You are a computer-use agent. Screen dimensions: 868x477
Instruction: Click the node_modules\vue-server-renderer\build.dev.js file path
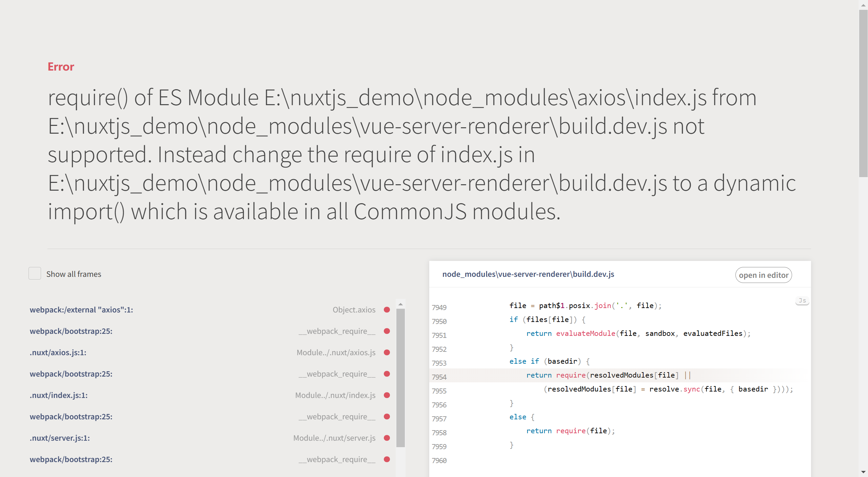(x=528, y=274)
